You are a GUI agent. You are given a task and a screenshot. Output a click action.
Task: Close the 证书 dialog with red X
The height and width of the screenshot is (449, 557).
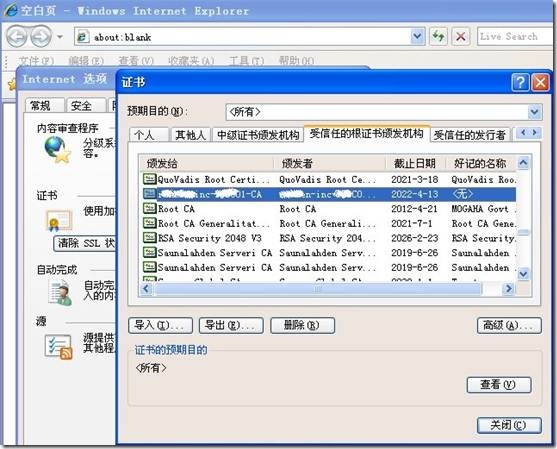click(540, 82)
